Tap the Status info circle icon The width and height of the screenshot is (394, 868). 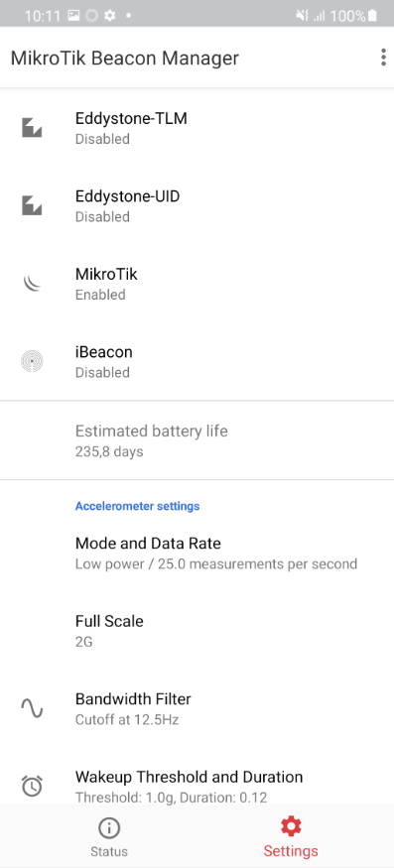109,828
